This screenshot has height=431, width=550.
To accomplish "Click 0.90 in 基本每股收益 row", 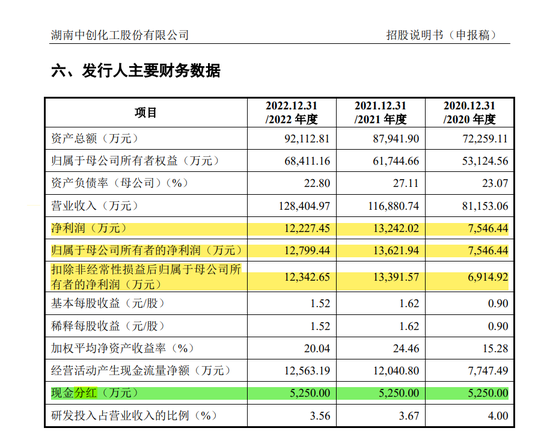I will 498,304.
